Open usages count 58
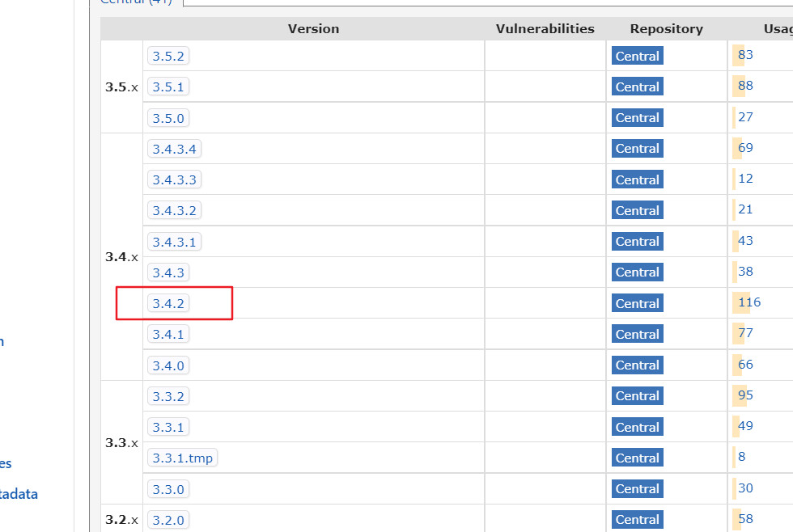This screenshot has height=532, width=793. pos(745,519)
